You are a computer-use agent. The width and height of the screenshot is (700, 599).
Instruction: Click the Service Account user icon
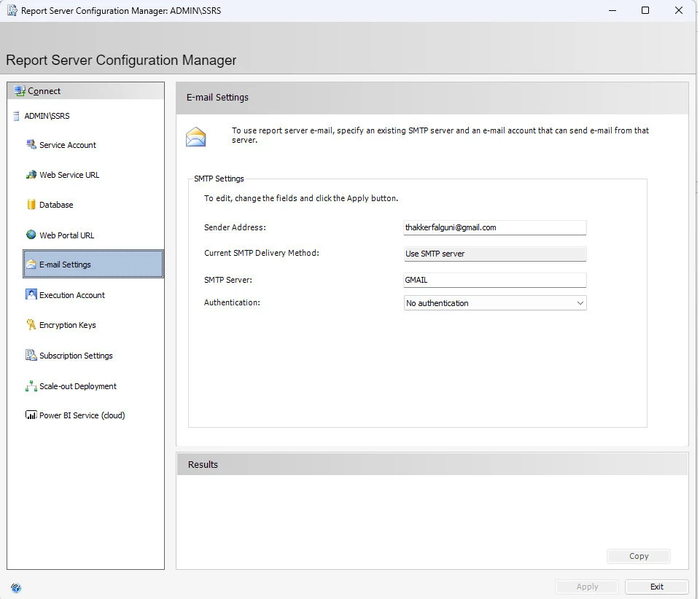click(31, 145)
